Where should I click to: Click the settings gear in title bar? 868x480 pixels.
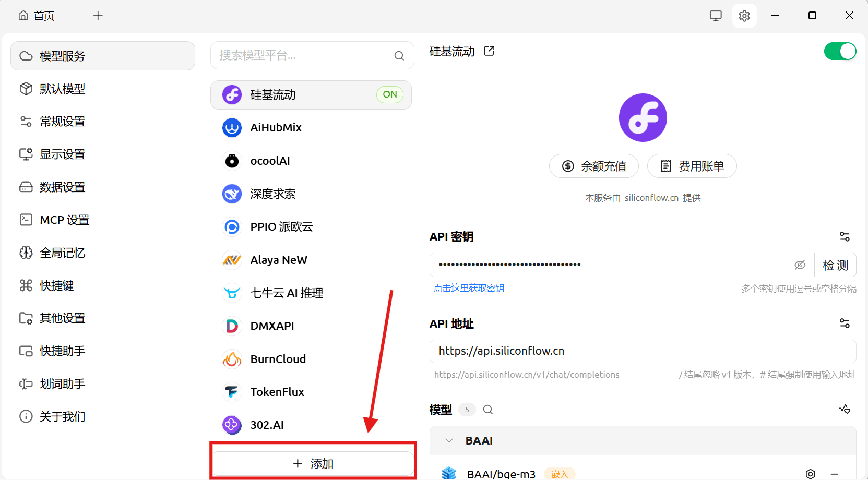pos(744,16)
